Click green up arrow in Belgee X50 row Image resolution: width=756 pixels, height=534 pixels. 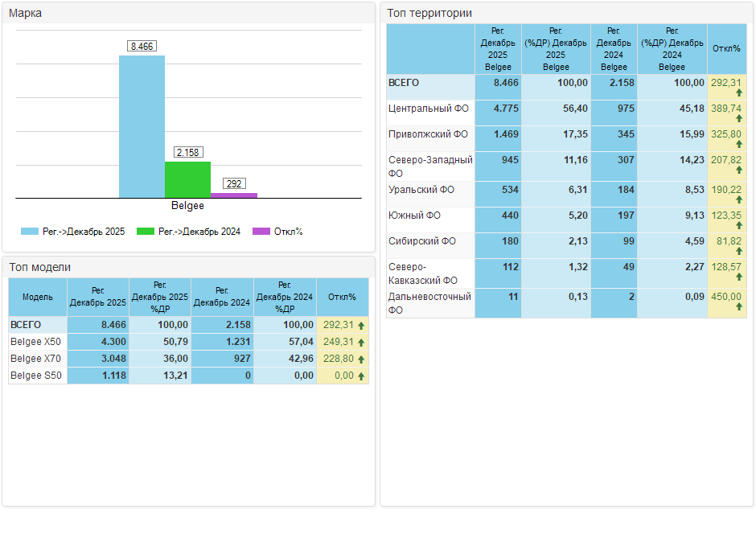(361, 343)
